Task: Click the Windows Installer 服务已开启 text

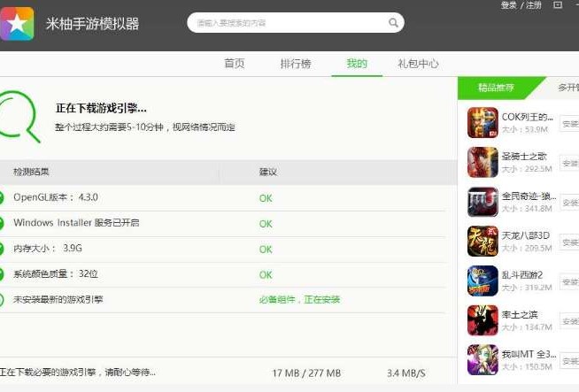Action: (x=76, y=223)
